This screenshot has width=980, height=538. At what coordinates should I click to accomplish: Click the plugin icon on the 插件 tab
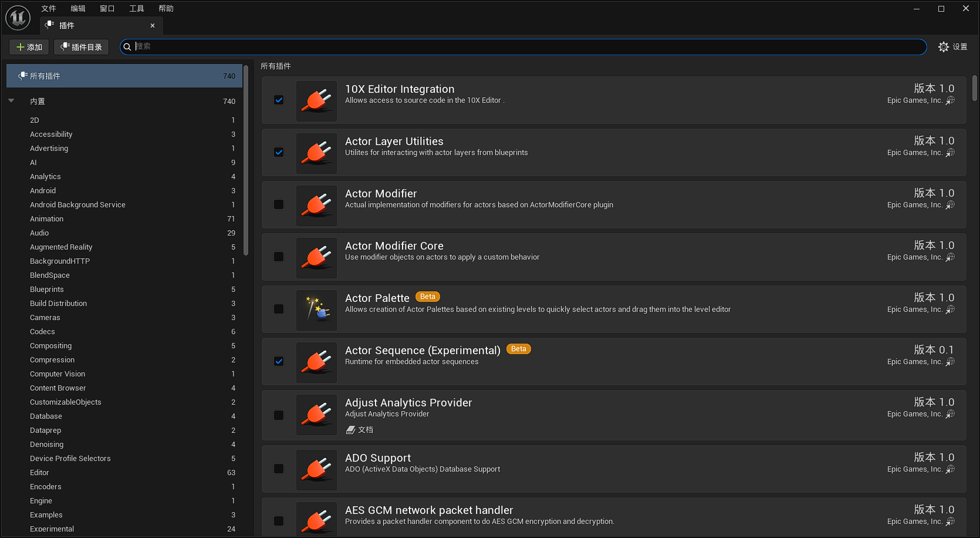point(50,25)
